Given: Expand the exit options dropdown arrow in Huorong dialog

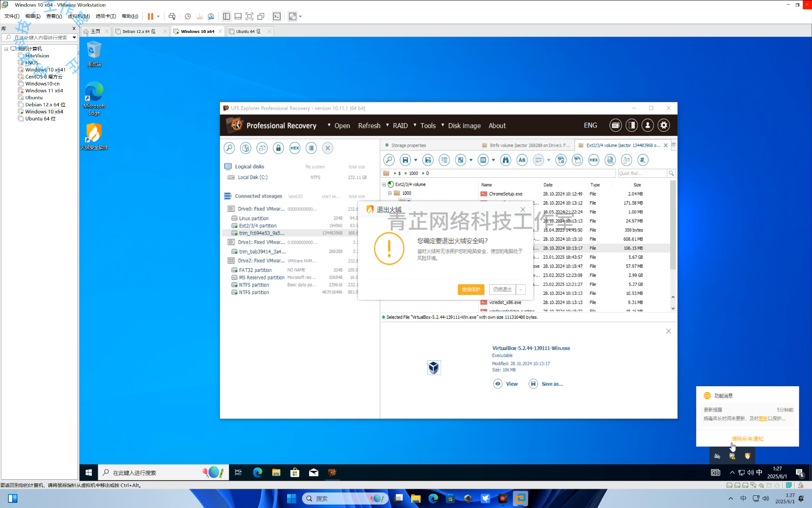Looking at the screenshot, I should (x=521, y=289).
